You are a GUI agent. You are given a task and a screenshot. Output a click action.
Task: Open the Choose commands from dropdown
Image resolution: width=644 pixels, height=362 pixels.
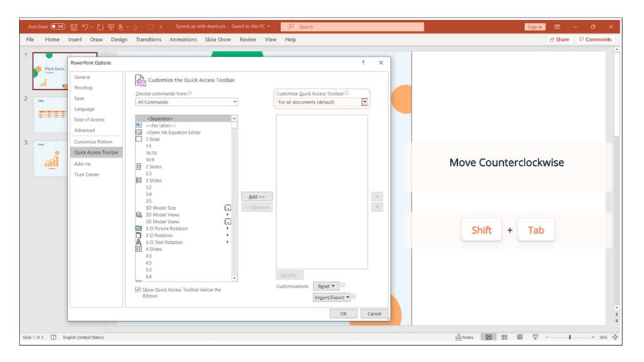(235, 102)
